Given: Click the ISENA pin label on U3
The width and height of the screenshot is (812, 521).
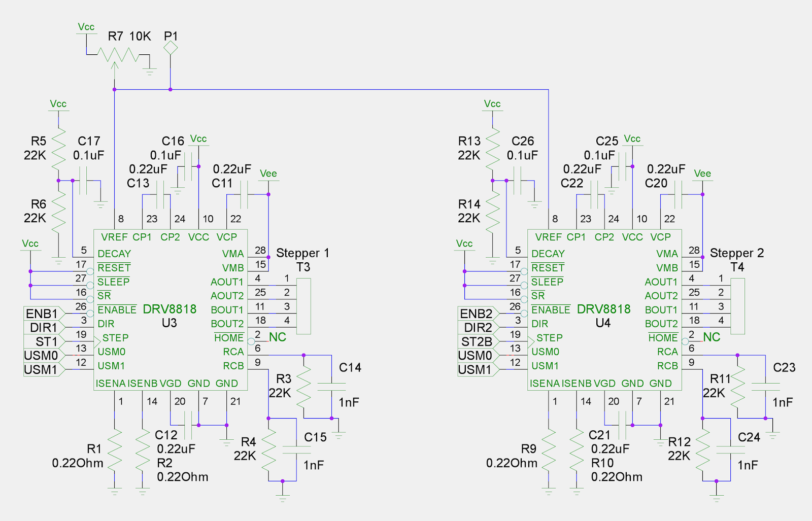Looking at the screenshot, I should point(111,383).
